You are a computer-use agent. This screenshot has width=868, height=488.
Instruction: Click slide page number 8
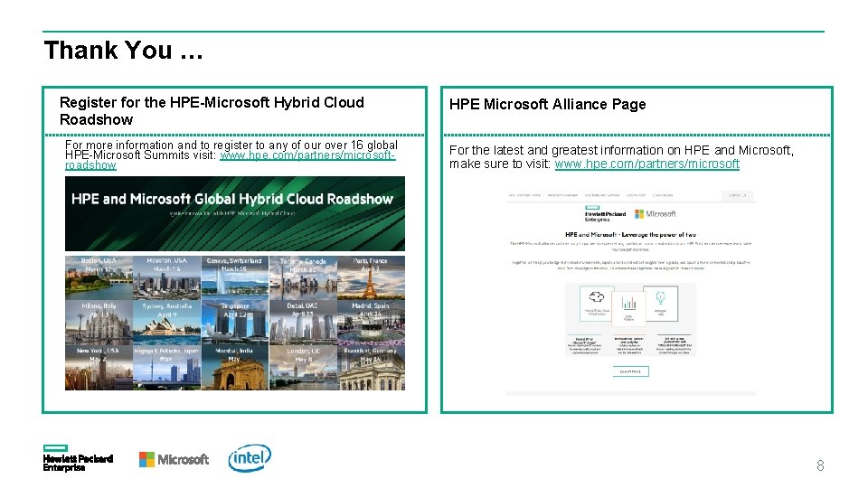tap(820, 465)
